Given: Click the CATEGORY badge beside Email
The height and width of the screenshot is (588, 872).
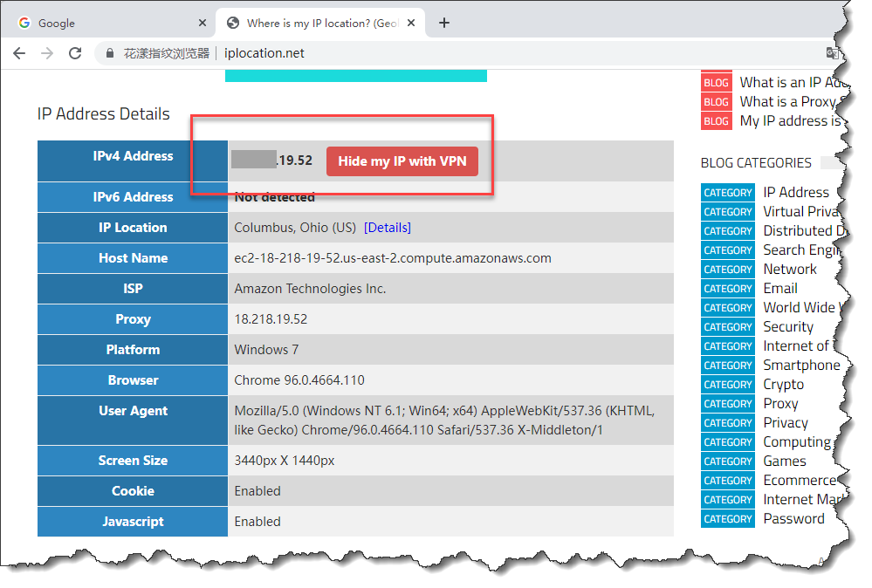Looking at the screenshot, I should click(727, 289).
